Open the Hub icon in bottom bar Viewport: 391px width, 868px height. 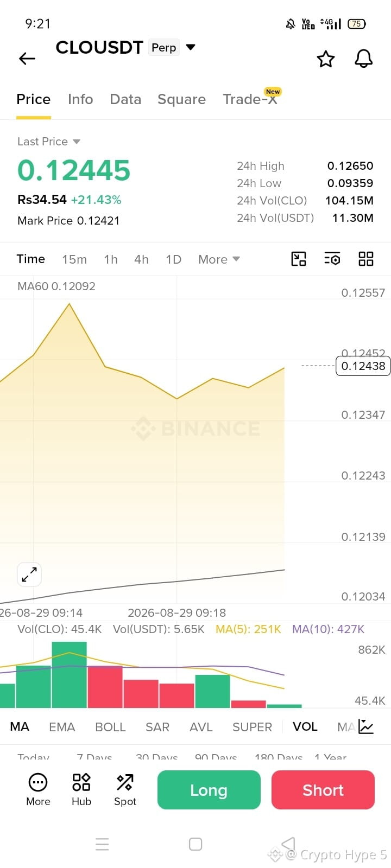point(81,790)
